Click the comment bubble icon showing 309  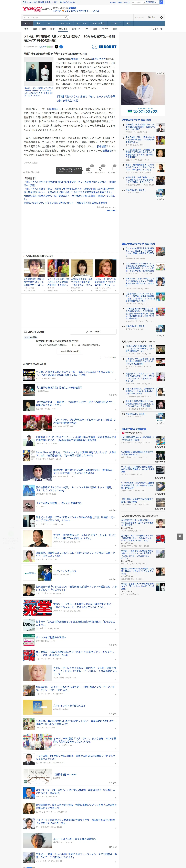click(43, 47)
